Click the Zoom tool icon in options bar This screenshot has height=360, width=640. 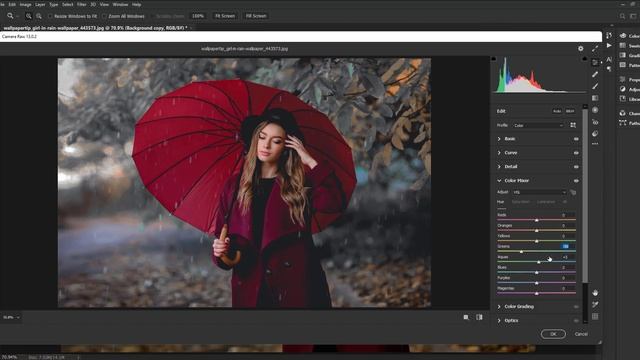10,16
